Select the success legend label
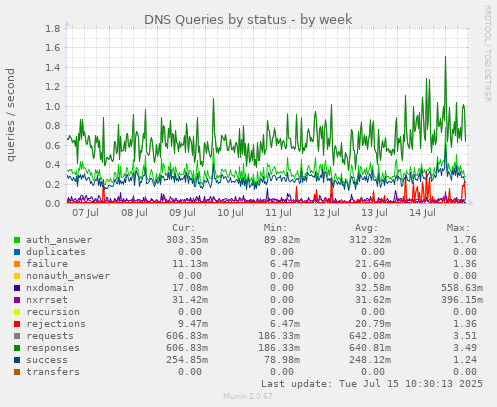 point(47,360)
